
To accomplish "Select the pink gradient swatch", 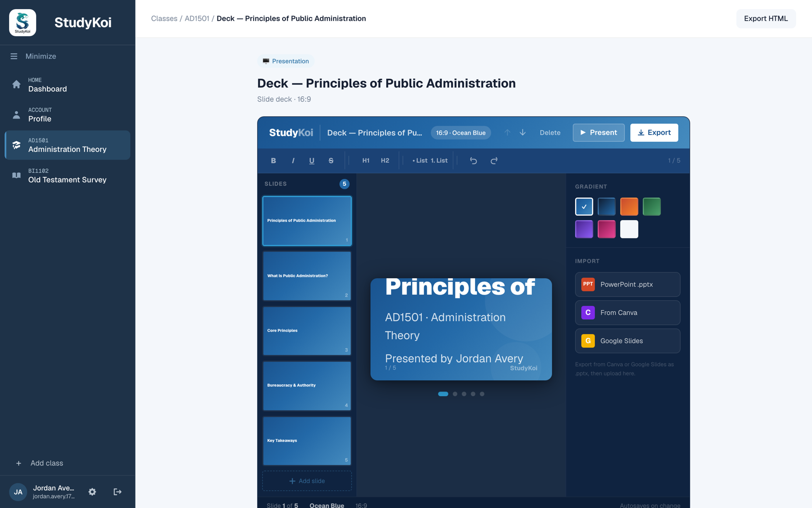I will click(x=607, y=229).
